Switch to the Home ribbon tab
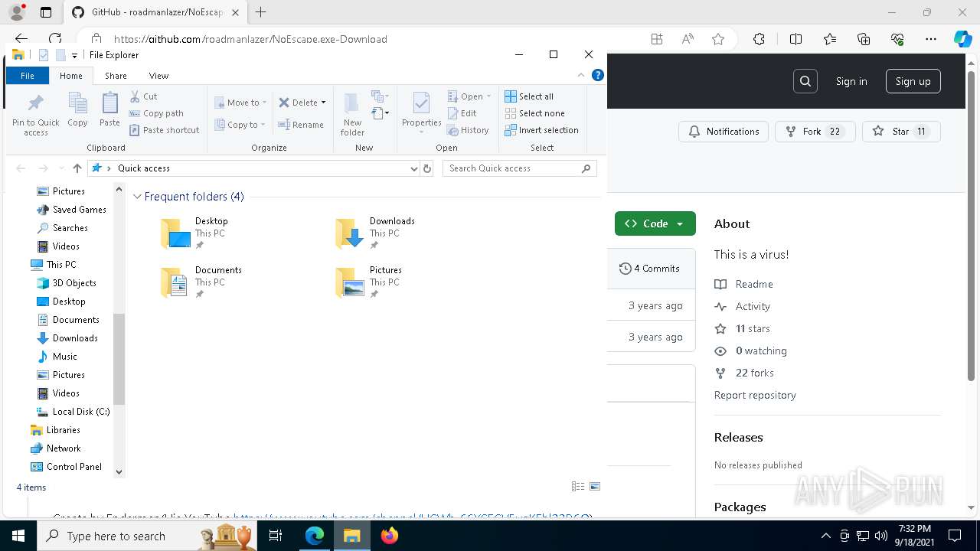 click(x=71, y=76)
